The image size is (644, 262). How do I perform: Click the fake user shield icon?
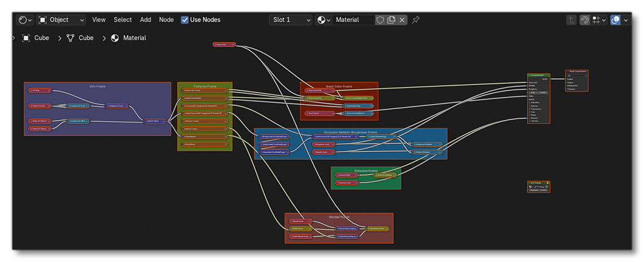coord(380,20)
